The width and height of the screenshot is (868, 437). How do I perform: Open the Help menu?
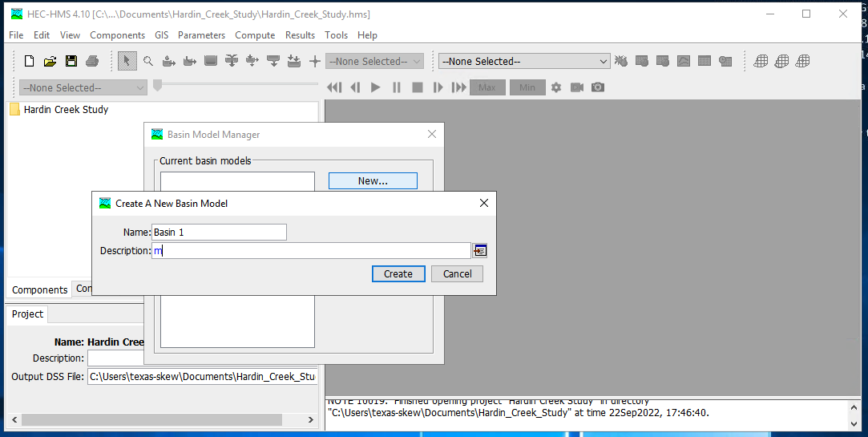(x=367, y=35)
